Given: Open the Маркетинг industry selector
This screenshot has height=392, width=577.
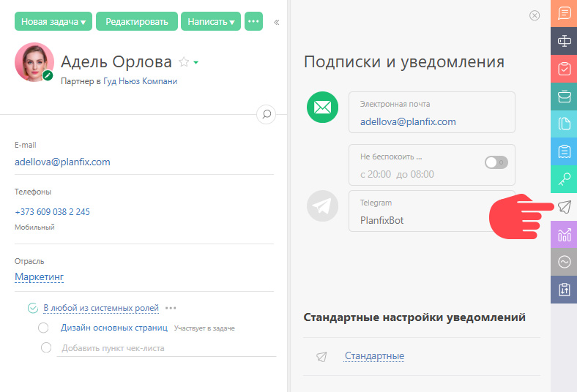Looking at the screenshot, I should coord(39,276).
